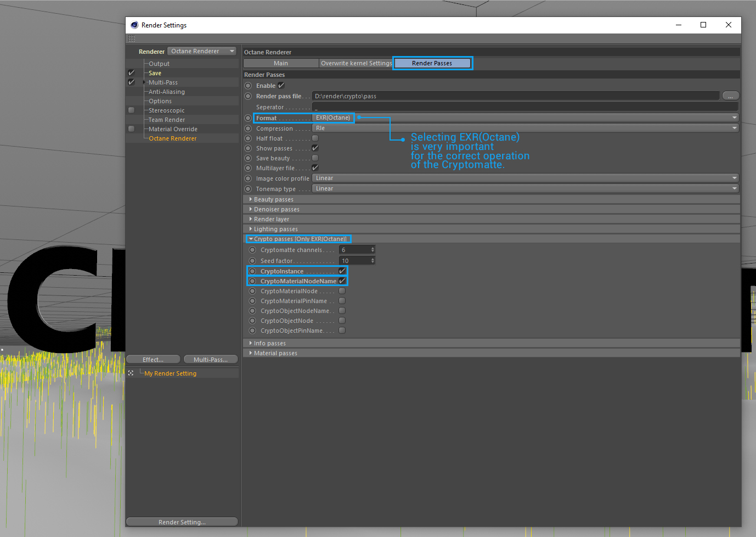Click the Effect... button
Image resolution: width=756 pixels, height=537 pixels.
pyautogui.click(x=153, y=360)
